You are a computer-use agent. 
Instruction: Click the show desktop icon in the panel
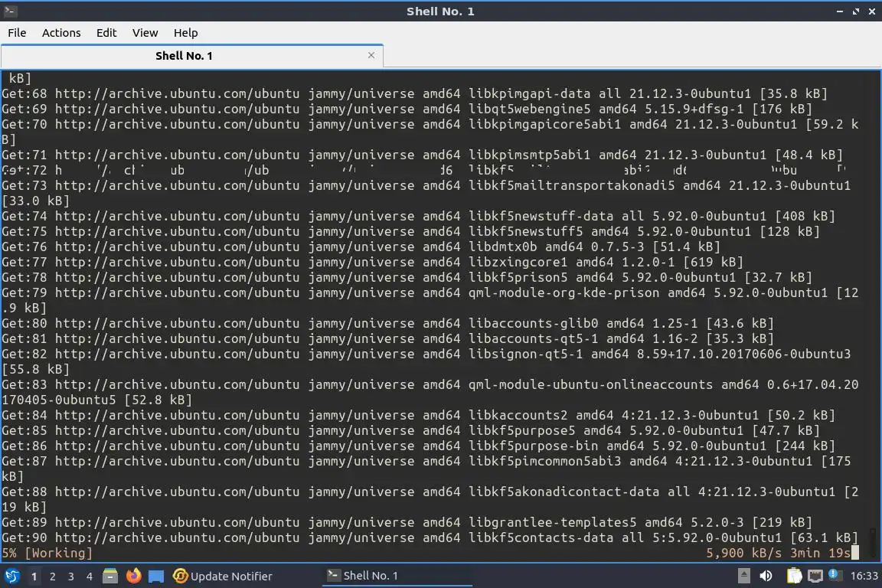(x=156, y=577)
